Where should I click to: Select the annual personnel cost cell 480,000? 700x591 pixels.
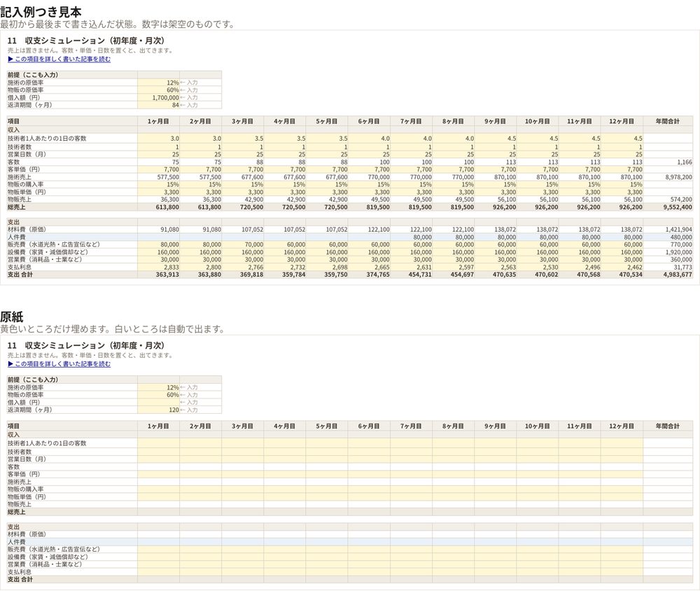(x=668, y=237)
